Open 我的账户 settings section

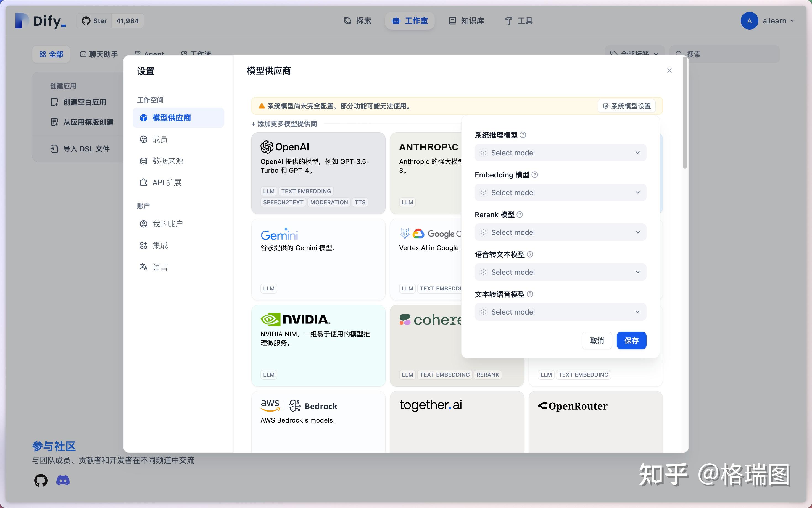click(x=178, y=224)
